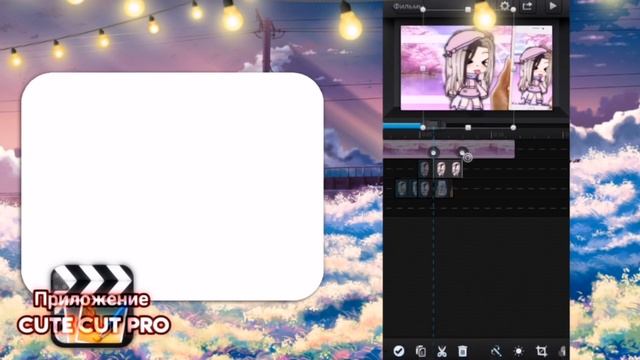Grab the bottom-right transform handle
Viewport: 640px width, 360px height.
tap(513, 127)
